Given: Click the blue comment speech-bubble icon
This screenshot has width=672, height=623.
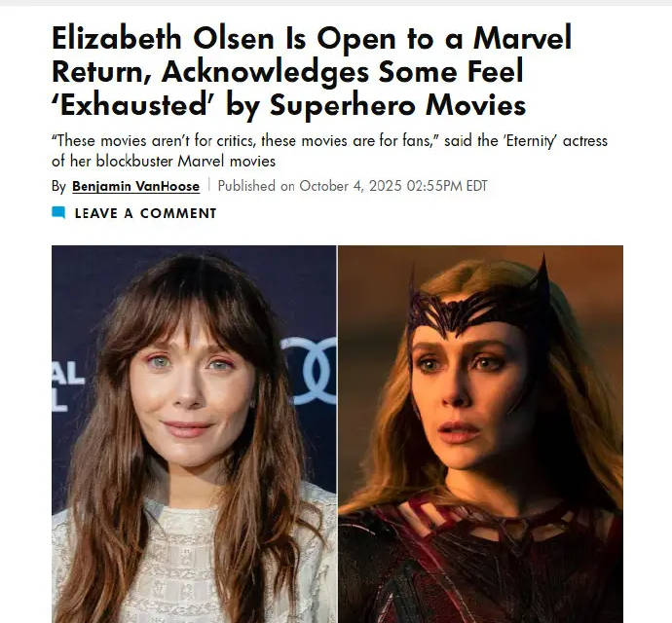Looking at the screenshot, I should coord(58,212).
